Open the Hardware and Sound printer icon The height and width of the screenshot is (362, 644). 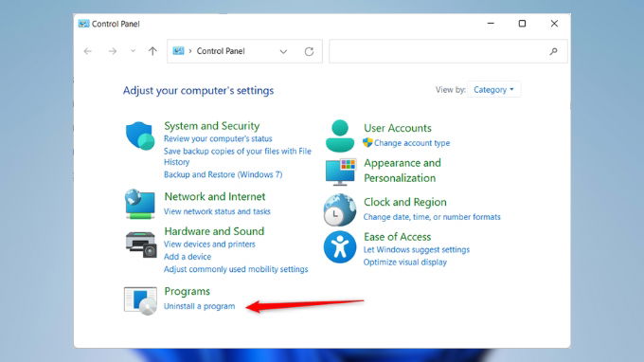[x=141, y=244]
